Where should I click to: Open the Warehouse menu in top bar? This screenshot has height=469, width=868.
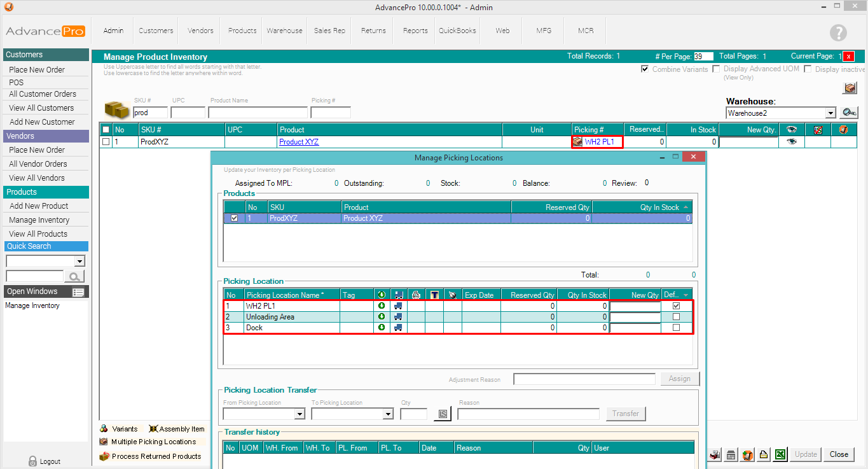(x=284, y=31)
